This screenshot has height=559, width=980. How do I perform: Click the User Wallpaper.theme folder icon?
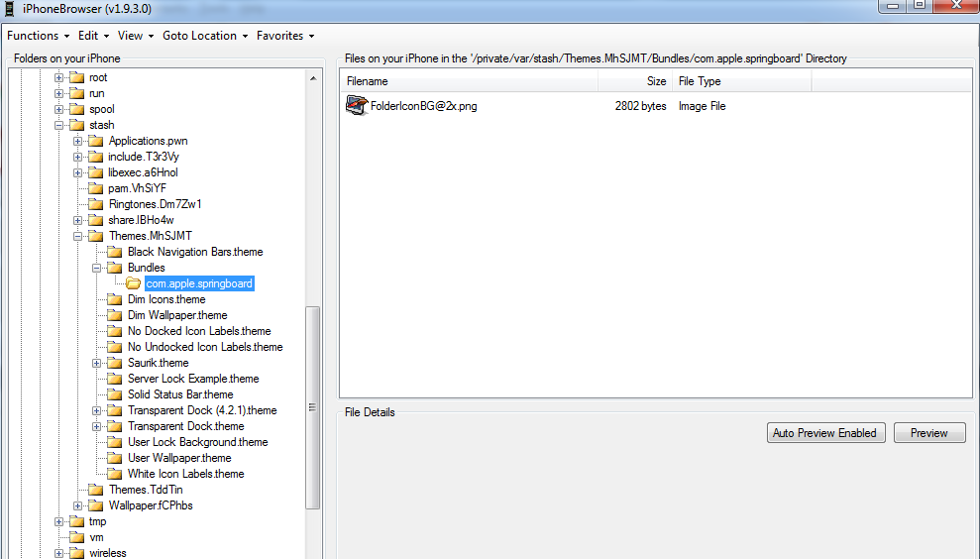(x=114, y=458)
